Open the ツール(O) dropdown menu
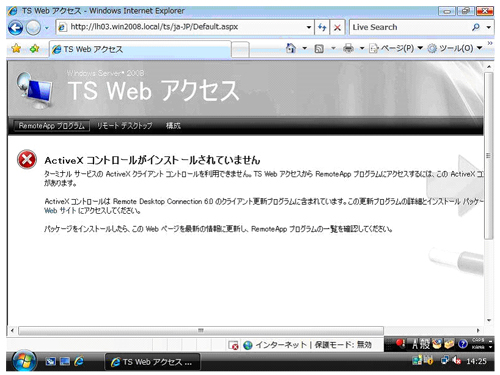 pos(455,49)
